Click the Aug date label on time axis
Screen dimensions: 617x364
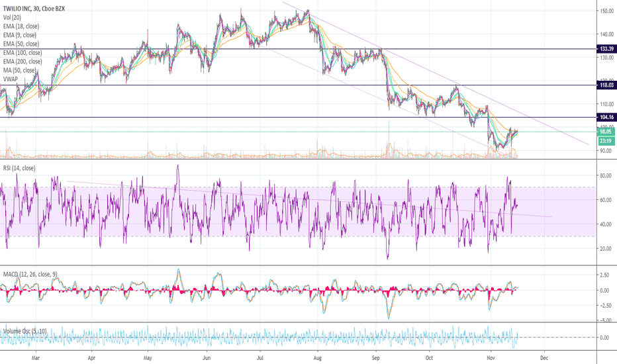click(318, 358)
